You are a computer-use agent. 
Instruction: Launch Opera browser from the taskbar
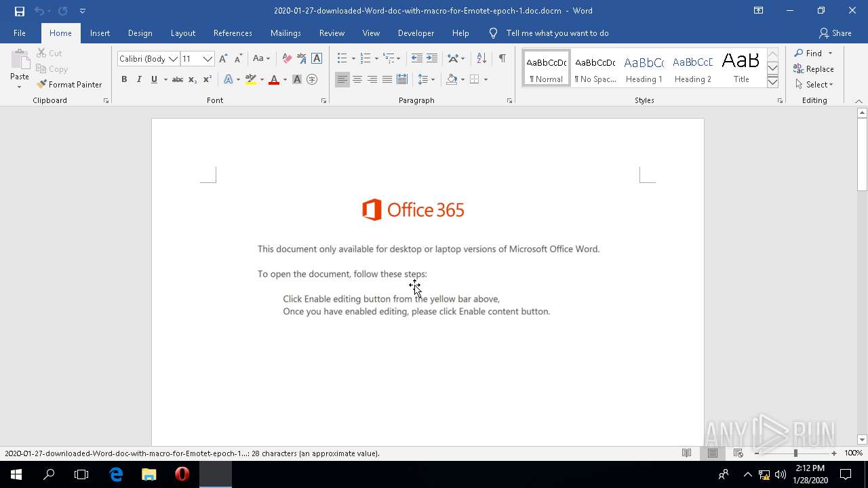(182, 474)
